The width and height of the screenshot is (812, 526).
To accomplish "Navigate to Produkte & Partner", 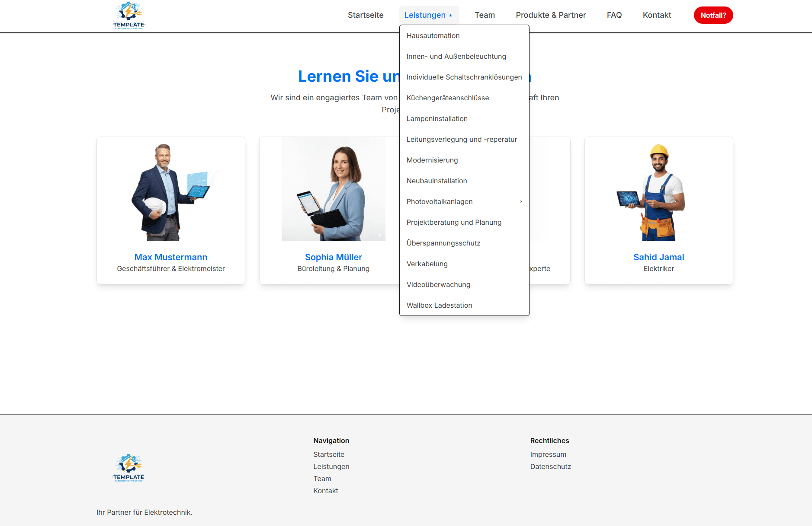I will (x=550, y=15).
